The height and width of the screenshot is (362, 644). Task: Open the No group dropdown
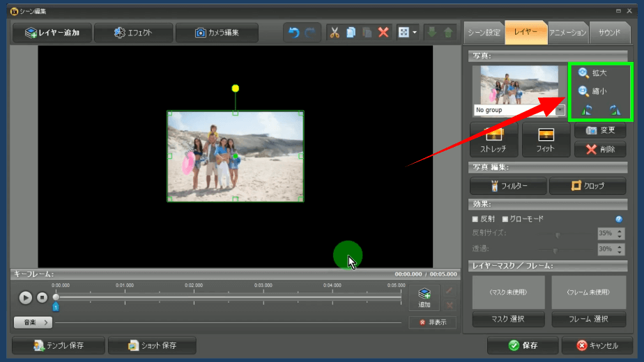(x=560, y=110)
